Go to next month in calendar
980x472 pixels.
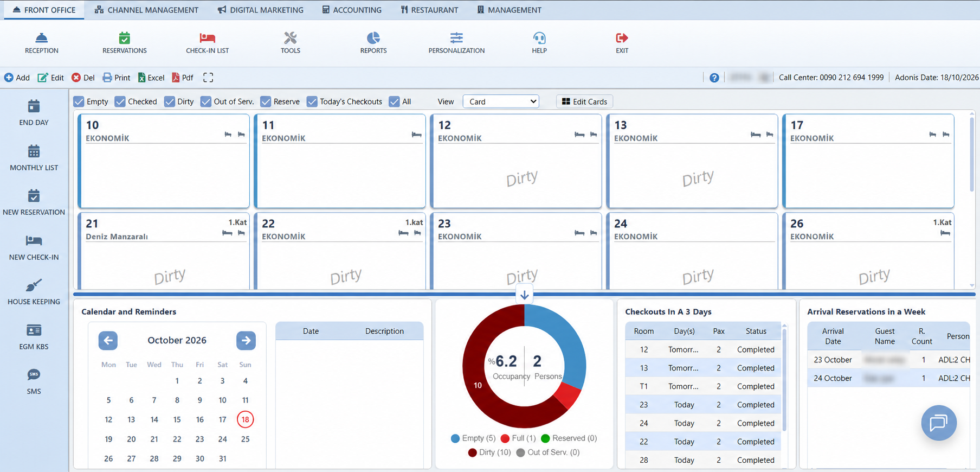(246, 340)
